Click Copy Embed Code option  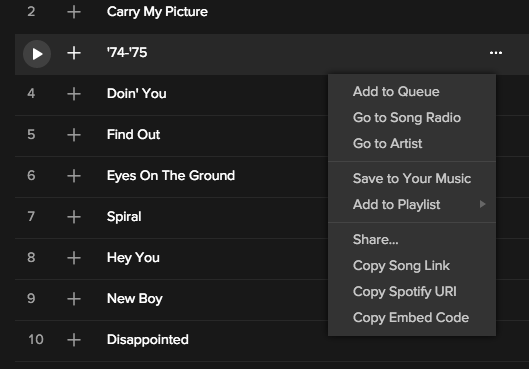point(411,317)
